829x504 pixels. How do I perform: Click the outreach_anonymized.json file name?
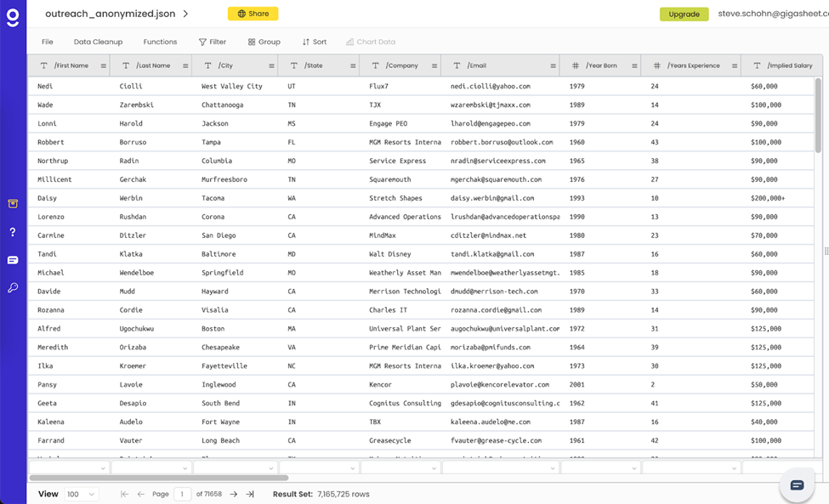point(110,14)
